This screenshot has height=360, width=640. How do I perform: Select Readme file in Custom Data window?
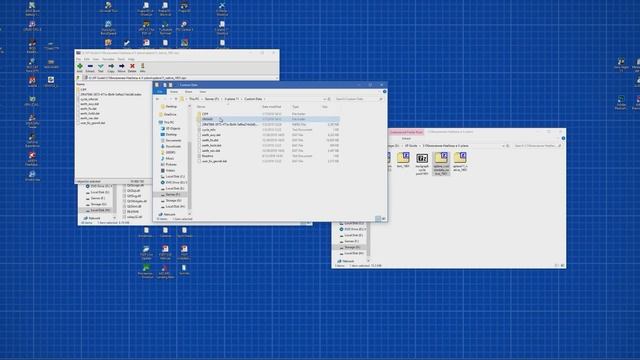tap(268, 156)
